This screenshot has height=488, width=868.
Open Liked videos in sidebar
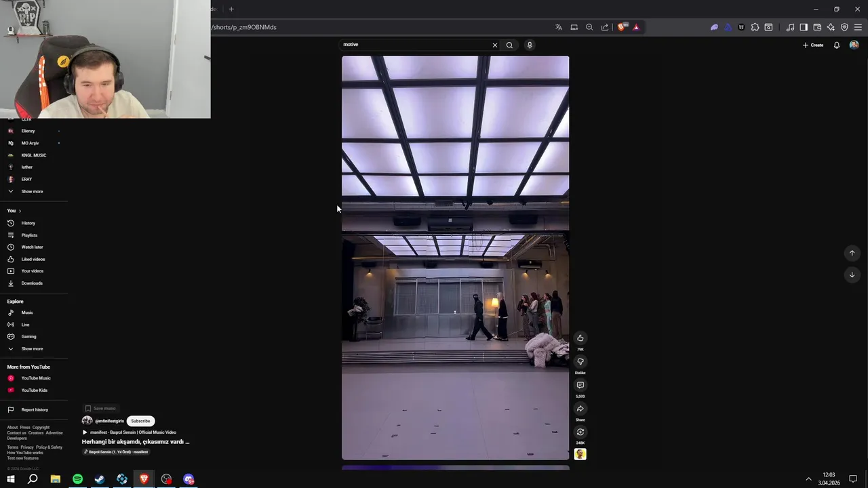click(x=34, y=259)
